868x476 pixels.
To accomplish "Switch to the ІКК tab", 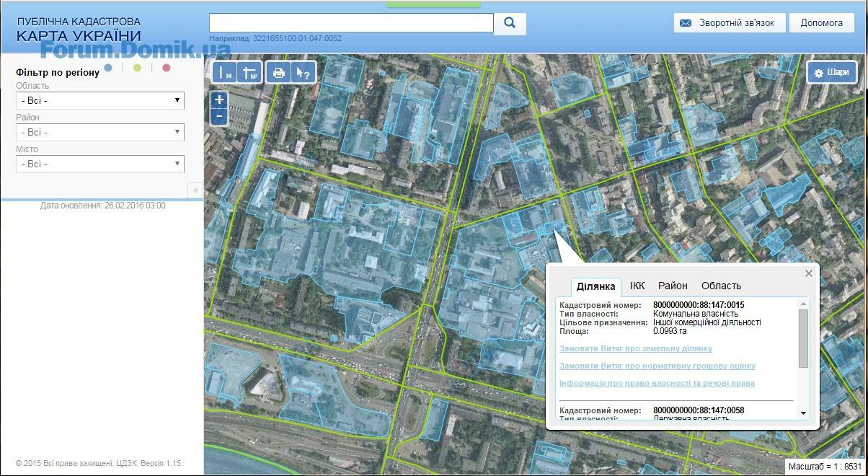I will [637, 286].
